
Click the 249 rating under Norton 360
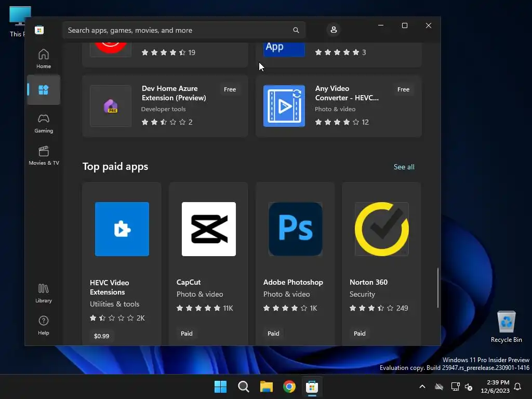click(x=379, y=308)
